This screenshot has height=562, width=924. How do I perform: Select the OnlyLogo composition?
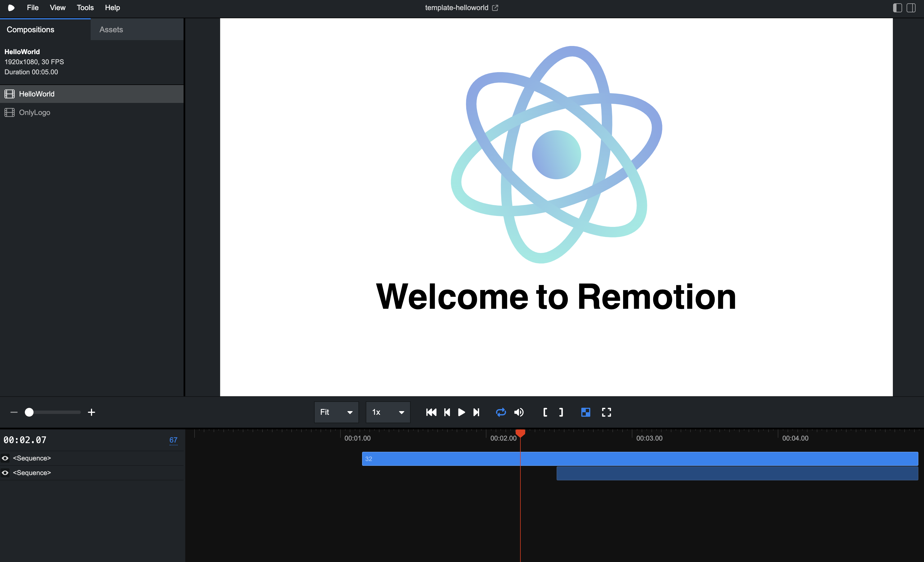(x=35, y=112)
